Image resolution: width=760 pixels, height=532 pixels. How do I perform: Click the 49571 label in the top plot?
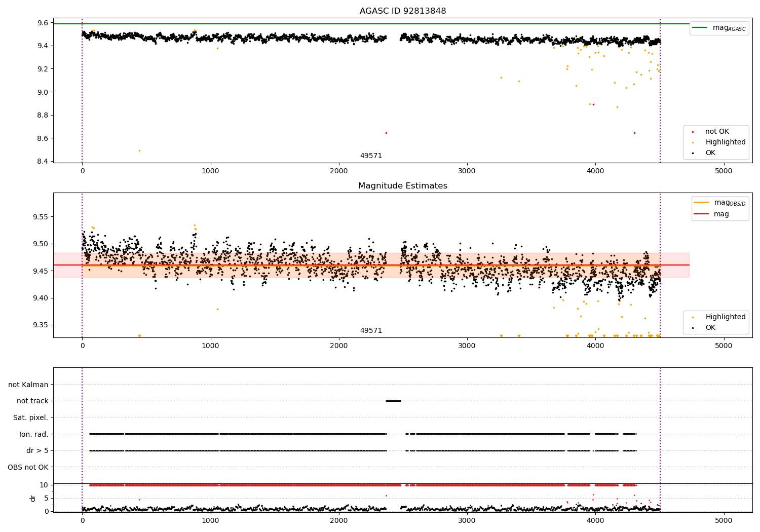point(371,156)
